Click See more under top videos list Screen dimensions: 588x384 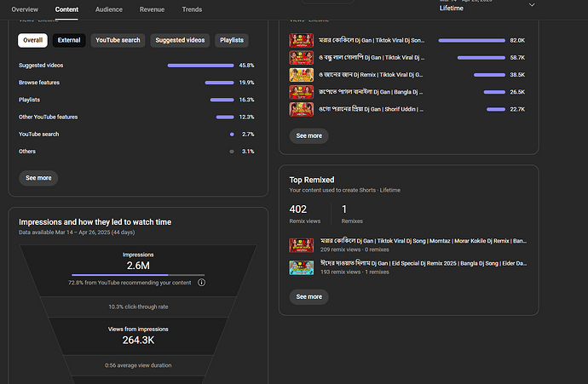(x=309, y=135)
